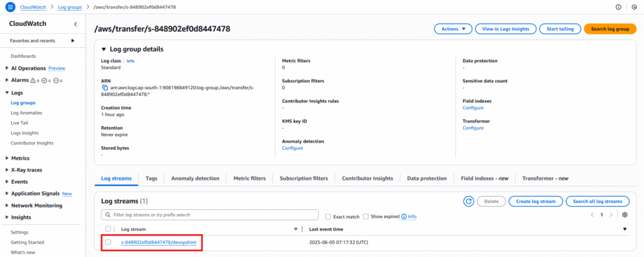Click the alarm warning triangle icon

point(33,81)
